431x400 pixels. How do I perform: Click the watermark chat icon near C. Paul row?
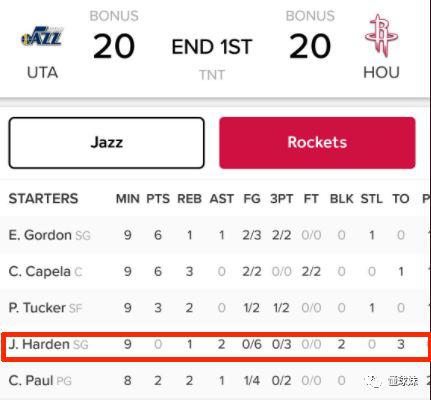click(x=372, y=381)
